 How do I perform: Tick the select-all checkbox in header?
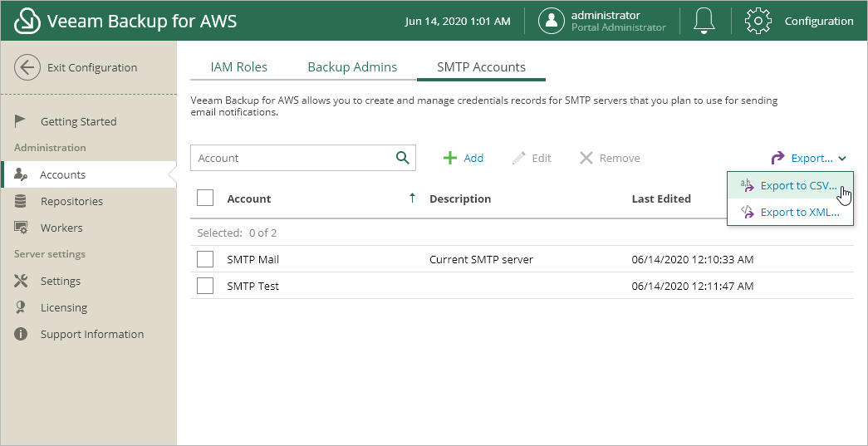[x=205, y=198]
